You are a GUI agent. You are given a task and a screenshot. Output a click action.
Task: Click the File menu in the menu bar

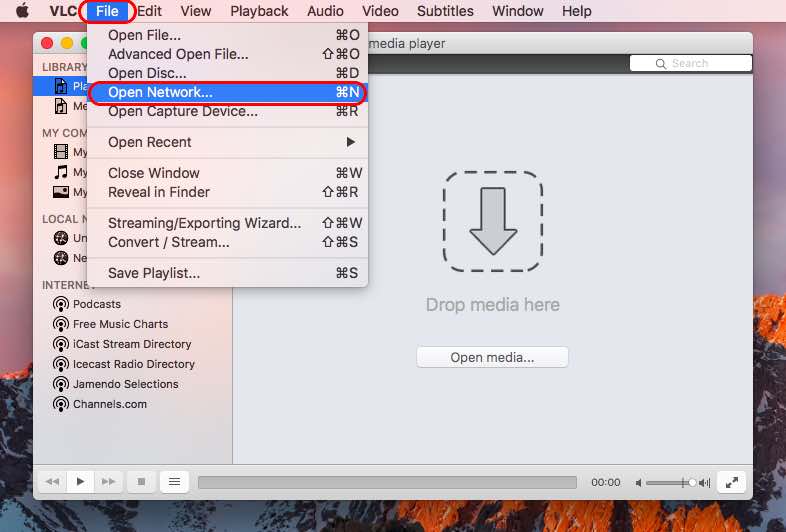click(x=107, y=11)
